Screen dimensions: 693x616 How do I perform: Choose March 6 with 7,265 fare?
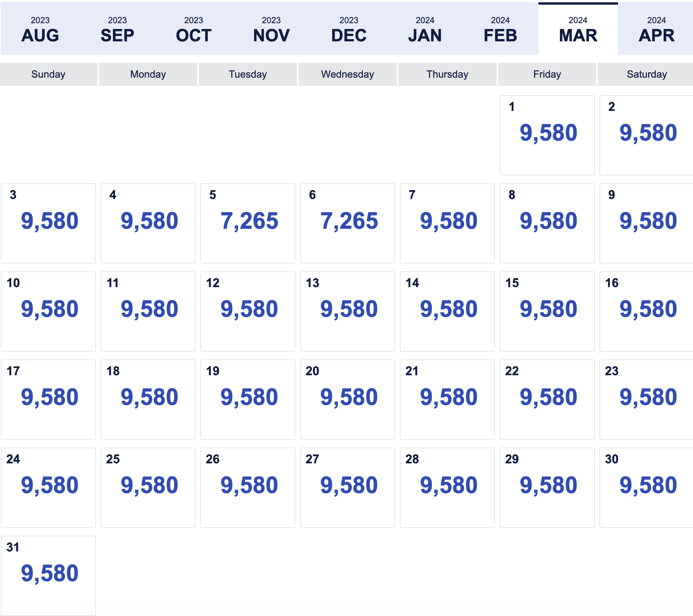point(348,223)
